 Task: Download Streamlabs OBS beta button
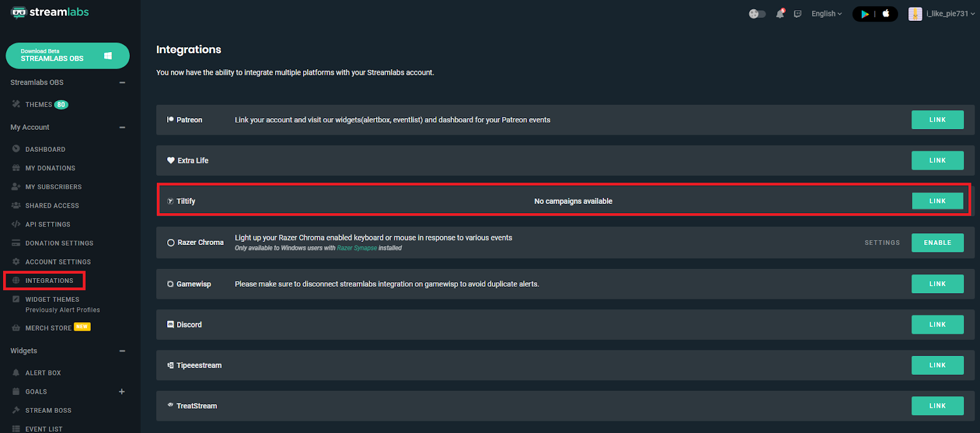click(x=67, y=56)
